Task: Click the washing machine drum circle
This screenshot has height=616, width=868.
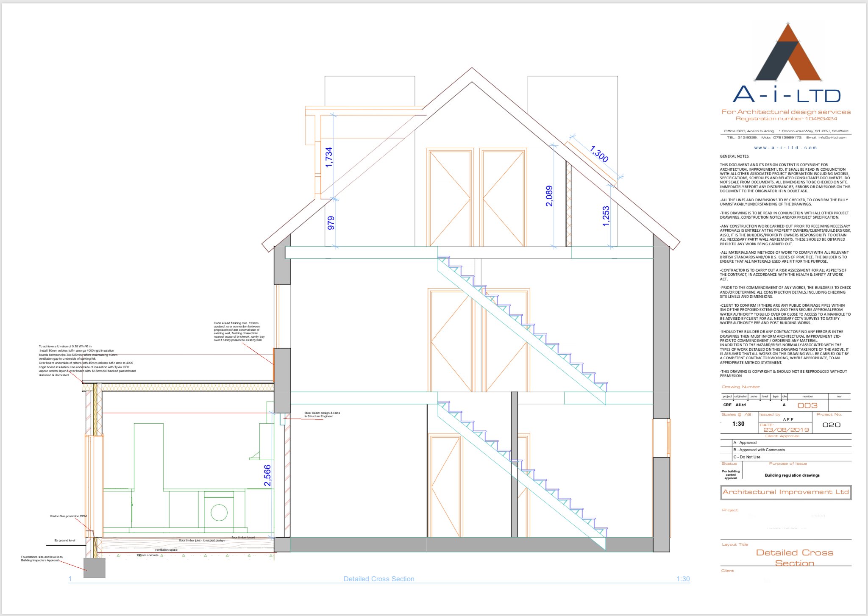Action: tap(219, 513)
